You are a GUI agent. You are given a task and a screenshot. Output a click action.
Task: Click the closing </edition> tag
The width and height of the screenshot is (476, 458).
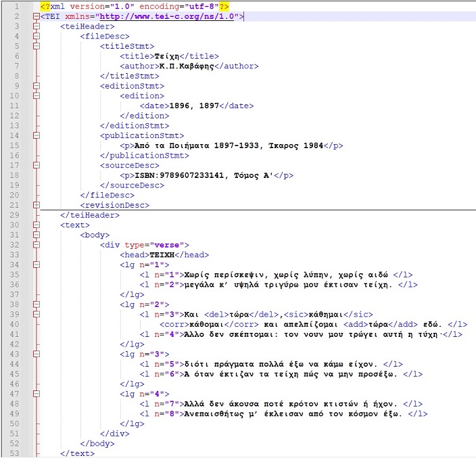(145, 116)
